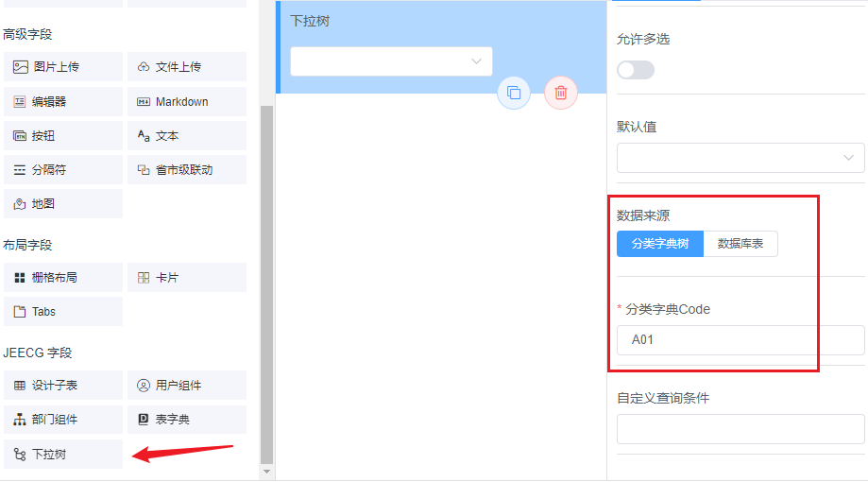Insert the 省市级联动 cascader component
Screen dimensions: 868x482
coord(187,169)
